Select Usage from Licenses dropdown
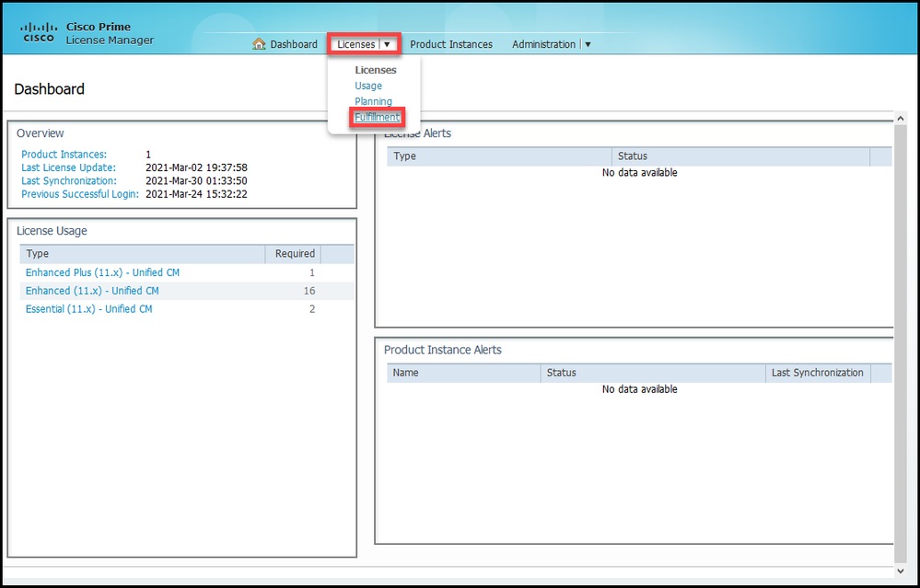Viewport: 920px width, 588px height. click(368, 86)
